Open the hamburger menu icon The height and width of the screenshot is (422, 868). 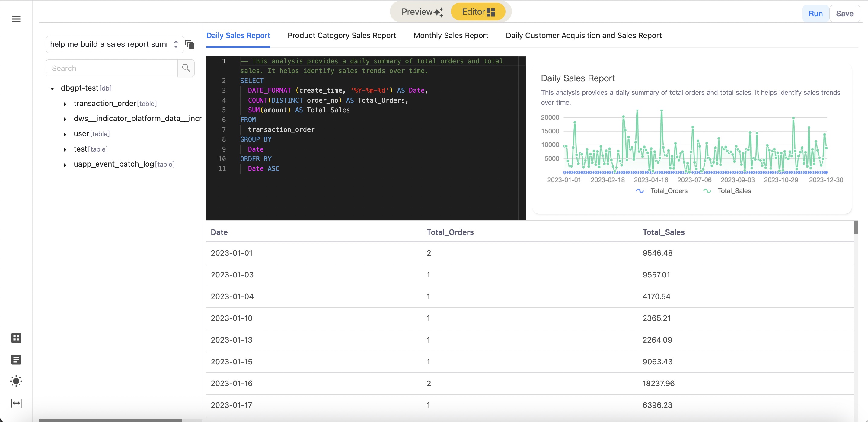16,19
